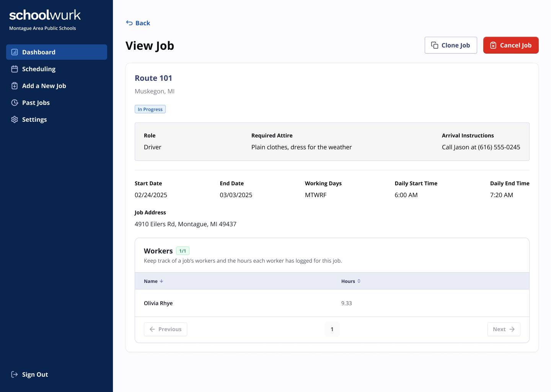Select the Past Jobs clock icon
Screen dimensions: 551x392
click(15, 103)
